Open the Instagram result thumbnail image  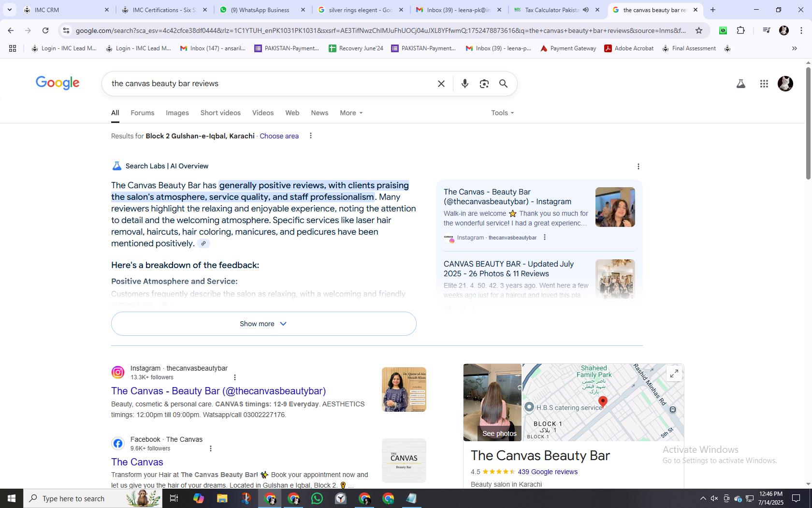point(404,389)
